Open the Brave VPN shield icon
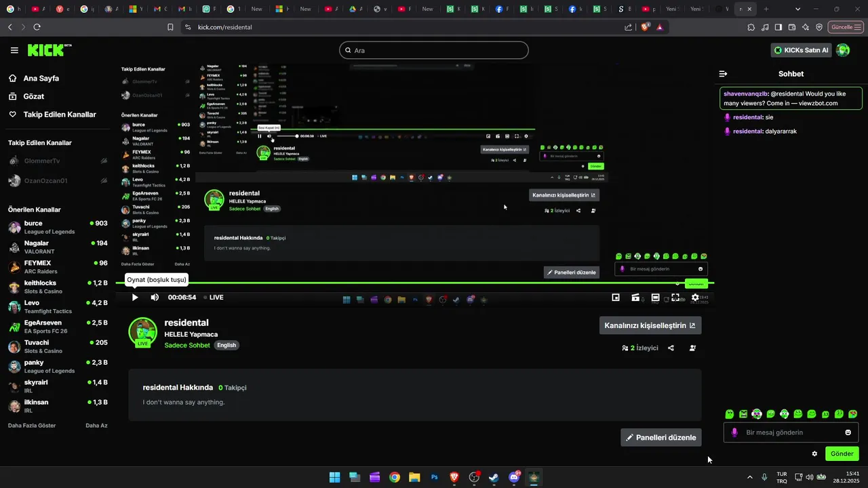This screenshot has width=868, height=488. point(819,27)
